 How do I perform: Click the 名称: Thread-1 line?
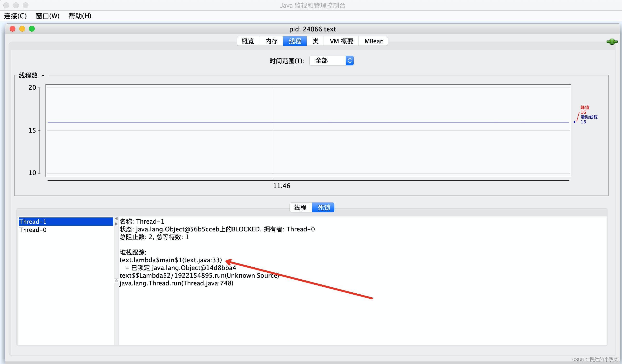[142, 222]
